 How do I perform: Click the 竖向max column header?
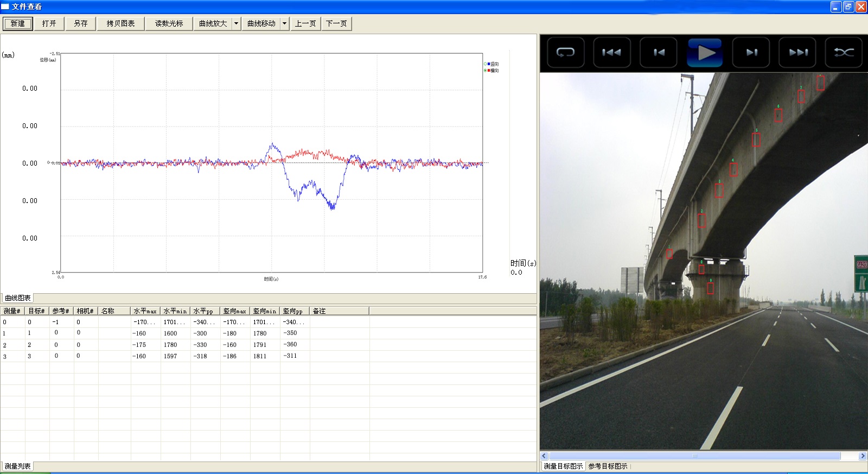pos(235,311)
